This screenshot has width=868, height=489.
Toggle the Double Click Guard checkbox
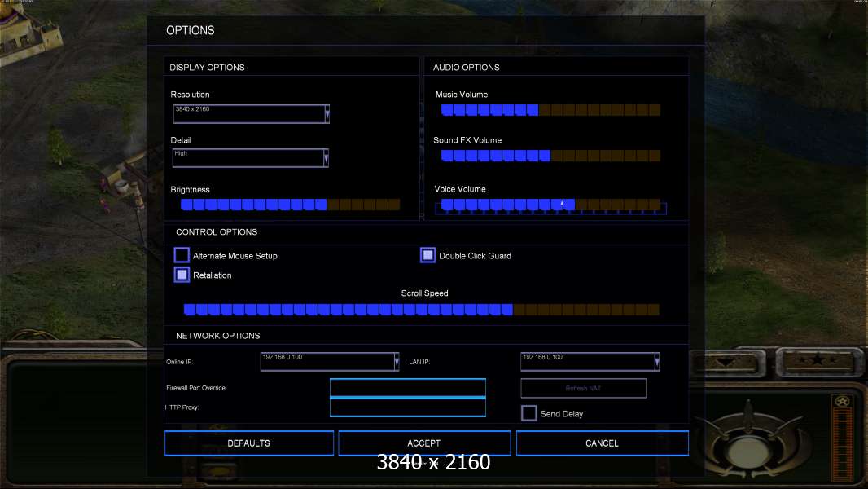click(x=427, y=255)
